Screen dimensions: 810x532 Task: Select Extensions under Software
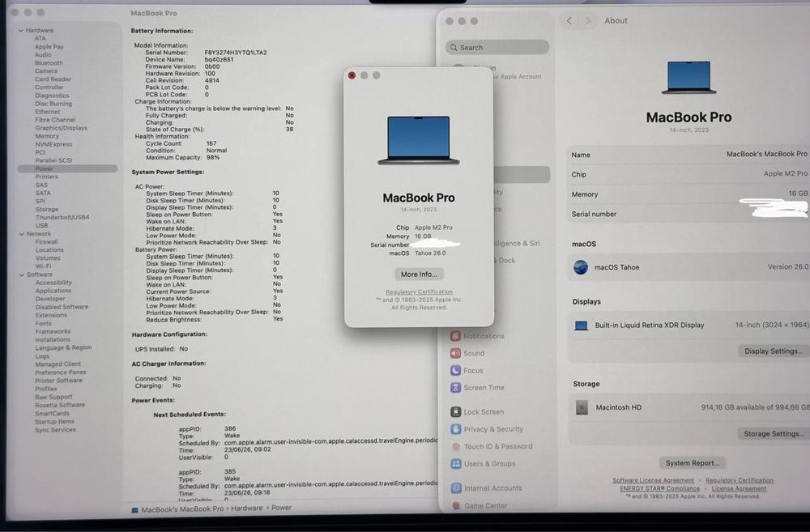51,315
